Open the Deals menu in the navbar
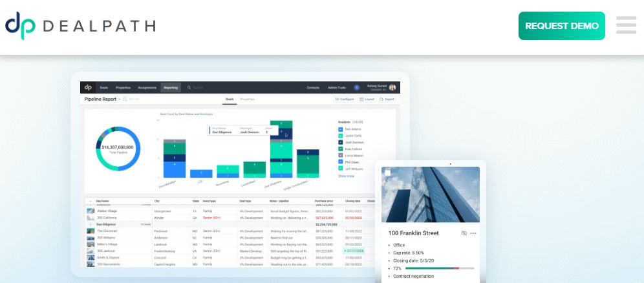The width and height of the screenshot is (644, 283). tap(104, 88)
